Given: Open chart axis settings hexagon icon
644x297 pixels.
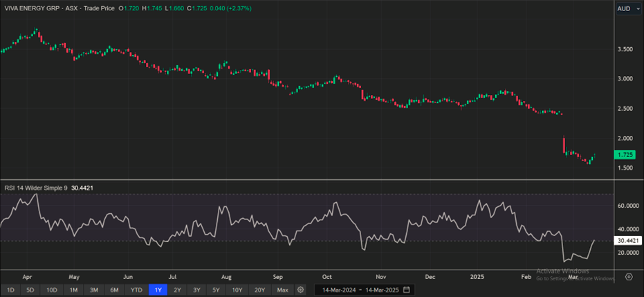Looking at the screenshot, I should tap(628, 277).
